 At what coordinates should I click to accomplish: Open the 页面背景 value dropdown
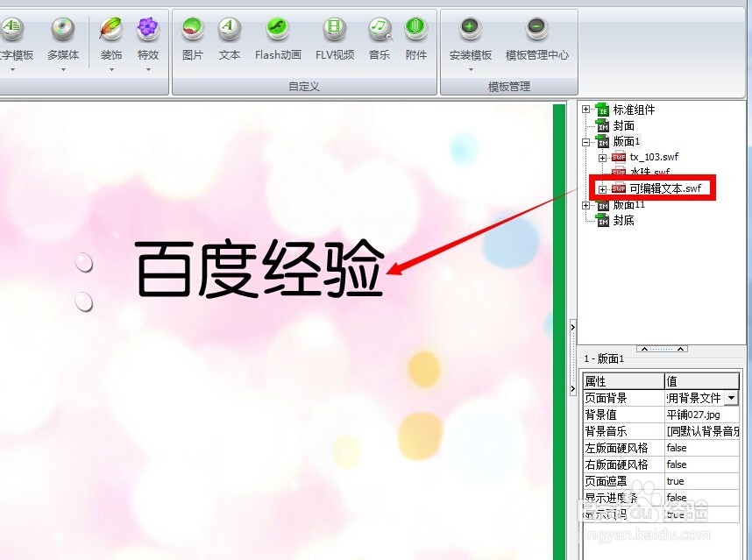click(731, 398)
